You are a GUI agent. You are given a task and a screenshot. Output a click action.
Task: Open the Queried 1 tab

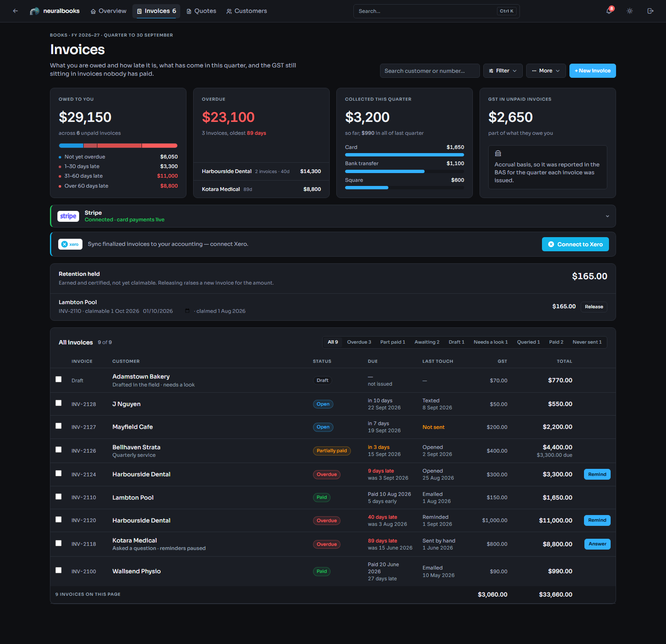click(529, 342)
